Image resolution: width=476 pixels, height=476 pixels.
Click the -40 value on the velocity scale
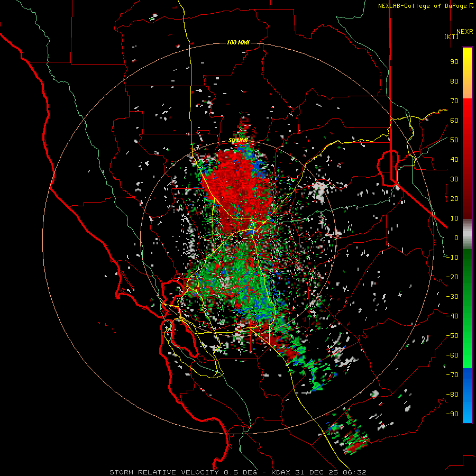[452, 316]
